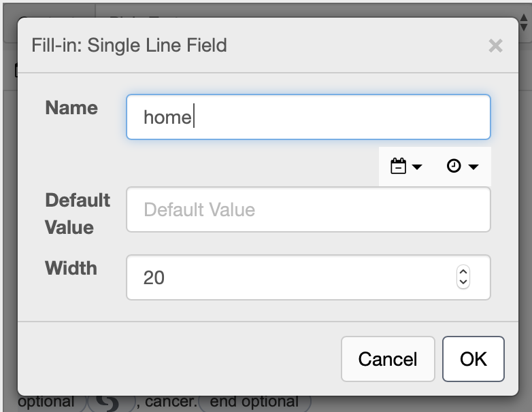The width and height of the screenshot is (532, 412).
Task: Decrease Width using the down stepper arrow
Action: [463, 282]
